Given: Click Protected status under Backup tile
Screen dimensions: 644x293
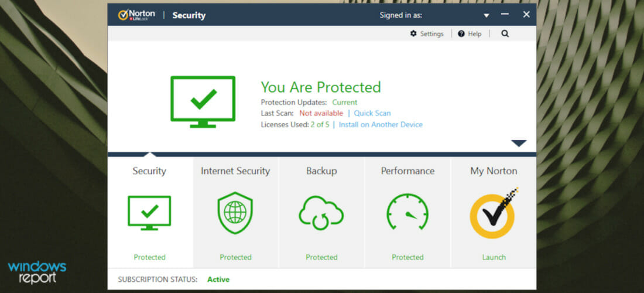Looking at the screenshot, I should [x=321, y=257].
